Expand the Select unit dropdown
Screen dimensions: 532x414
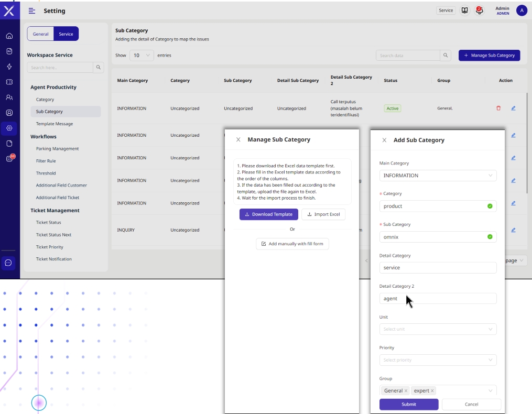pos(438,329)
